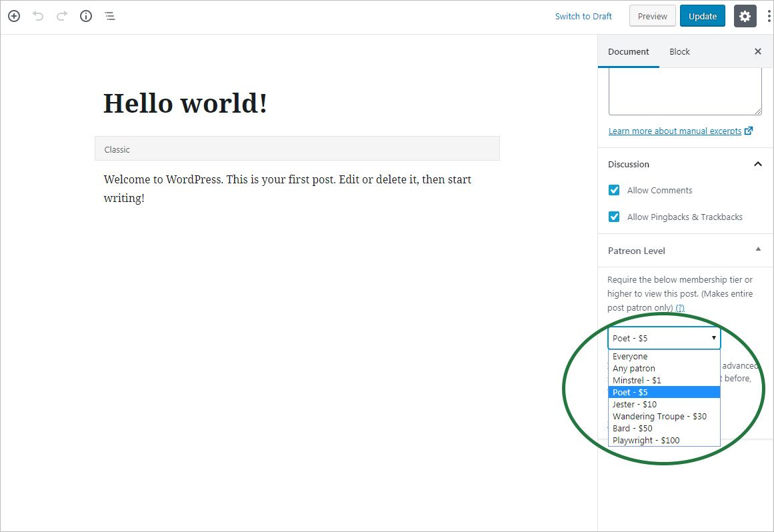Click inside the excerpt text area

coord(685,92)
